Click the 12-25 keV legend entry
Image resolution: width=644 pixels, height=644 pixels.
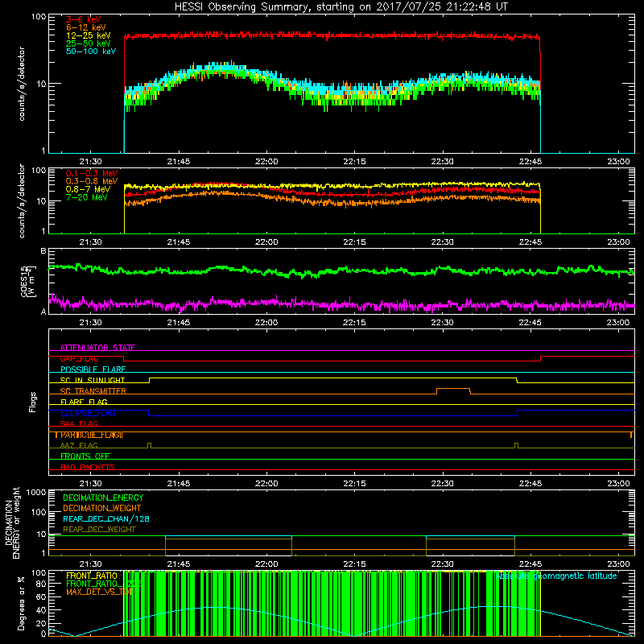(x=89, y=35)
